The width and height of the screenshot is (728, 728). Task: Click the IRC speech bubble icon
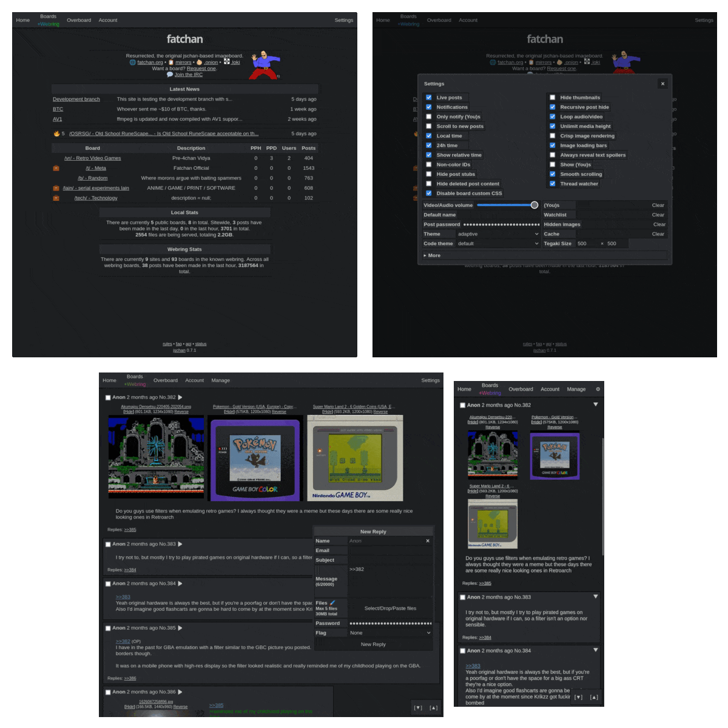coord(170,75)
